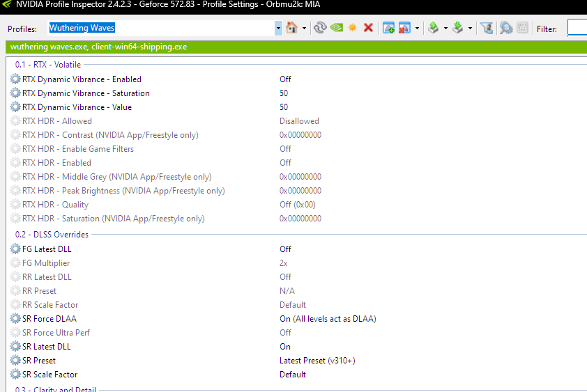Click the Latest Preset (v310+) value
587x392 pixels.
317,361
